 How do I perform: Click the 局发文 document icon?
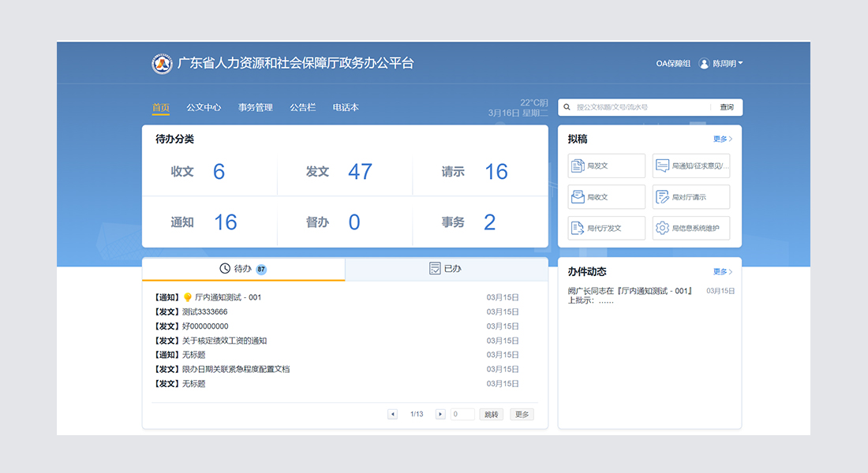[x=578, y=166]
